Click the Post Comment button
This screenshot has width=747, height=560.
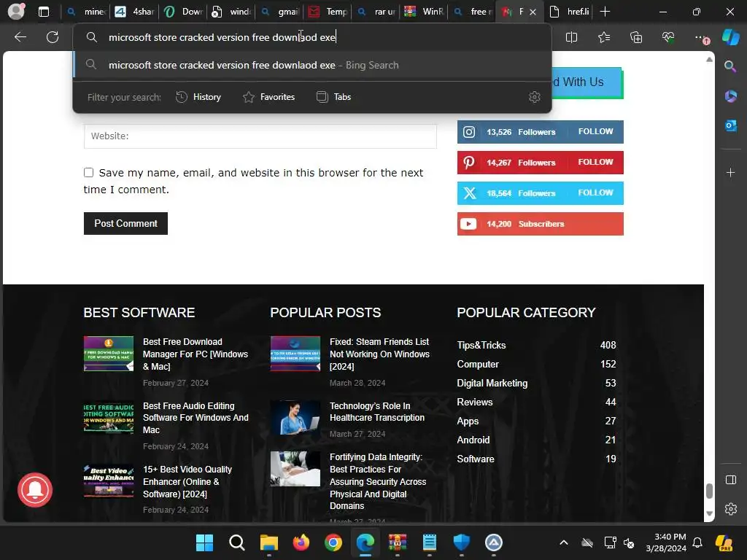[125, 223]
